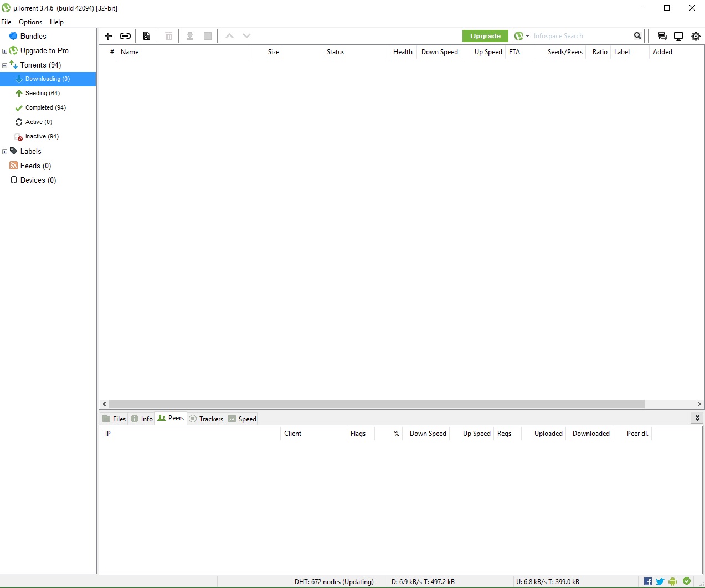Click Add Torrent from URL link icon

(x=125, y=36)
